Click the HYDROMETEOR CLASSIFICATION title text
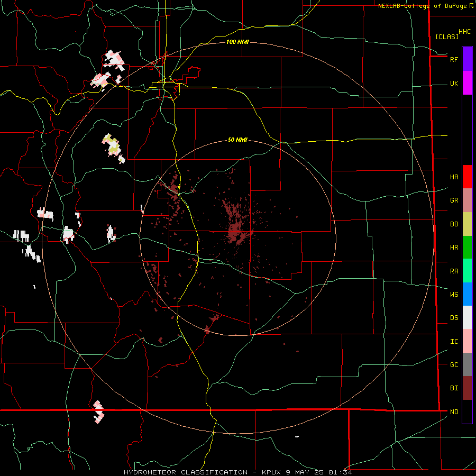 [x=186, y=472]
